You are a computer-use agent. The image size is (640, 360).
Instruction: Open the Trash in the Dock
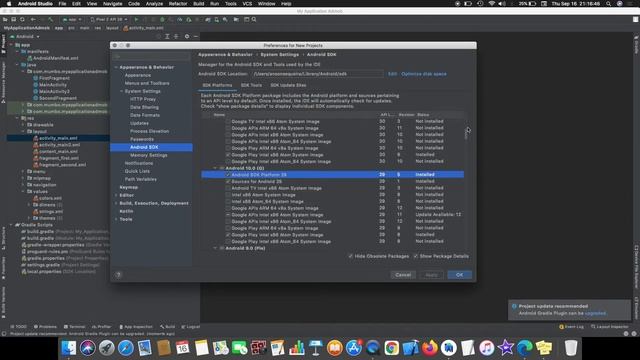click(x=571, y=348)
